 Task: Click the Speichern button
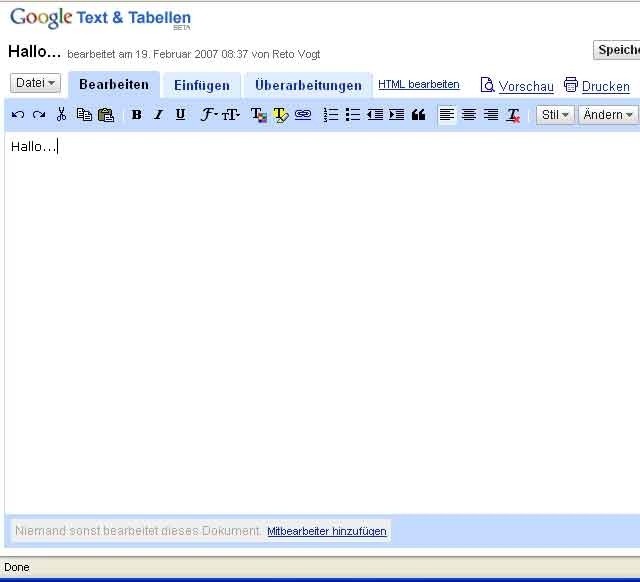[617, 50]
